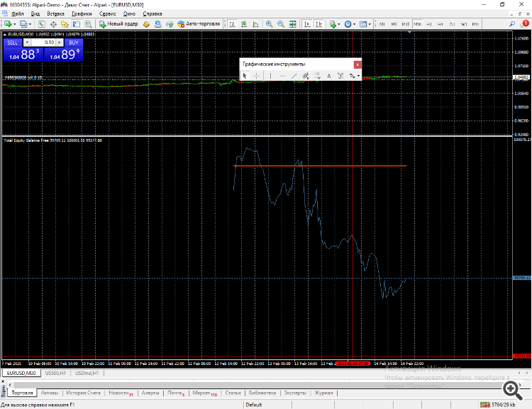532x409 pixels.
Task: Click the zoom out magnifier icon
Action: (281, 24)
